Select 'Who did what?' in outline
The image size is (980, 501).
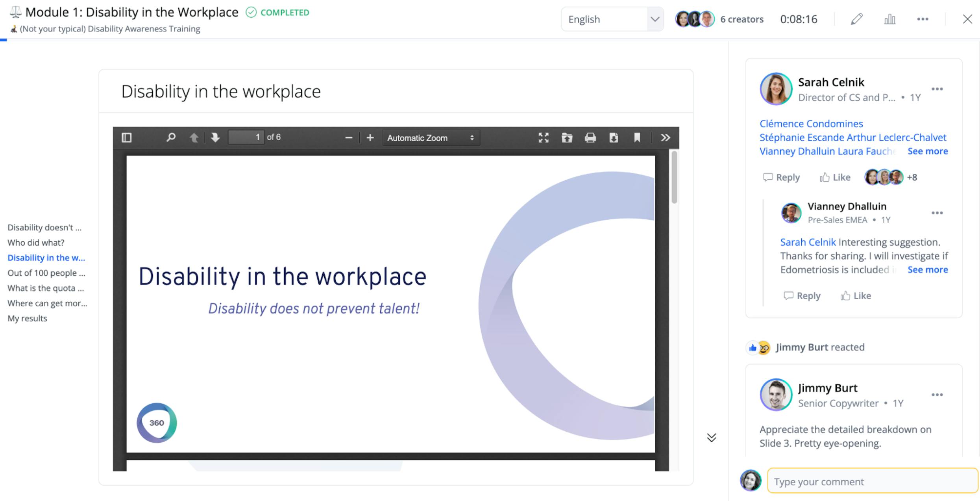pyautogui.click(x=36, y=243)
